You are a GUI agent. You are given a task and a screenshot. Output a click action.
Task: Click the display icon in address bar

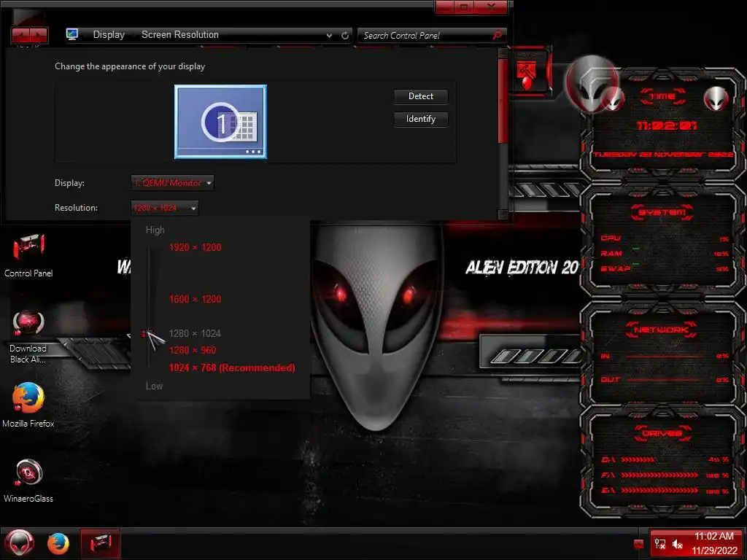click(x=72, y=35)
